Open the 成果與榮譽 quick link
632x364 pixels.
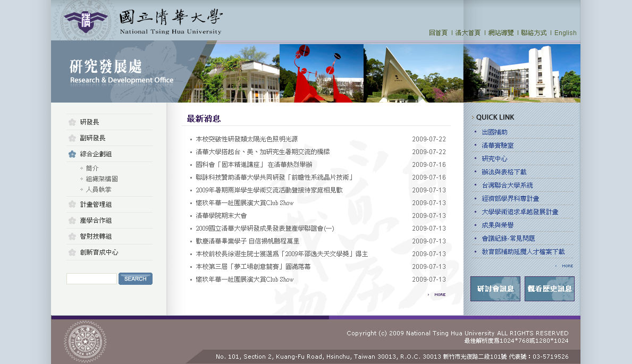pos(498,225)
